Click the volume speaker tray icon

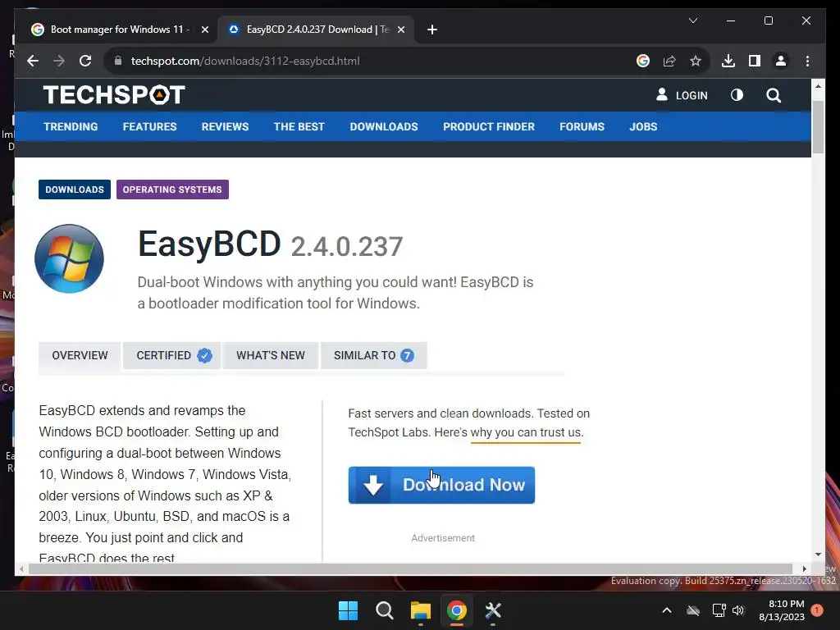click(x=739, y=610)
